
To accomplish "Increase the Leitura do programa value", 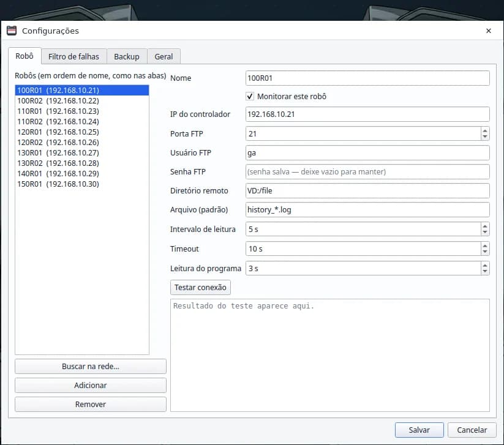I will point(485,265).
